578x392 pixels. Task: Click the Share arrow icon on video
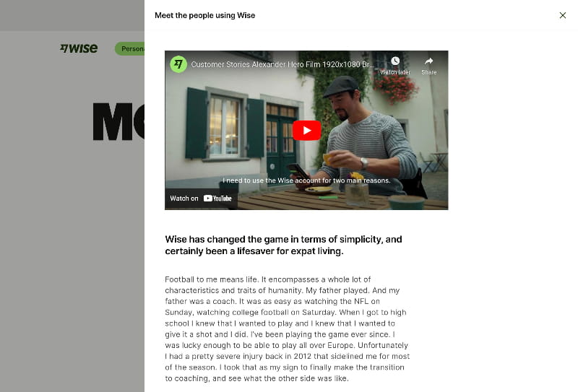pos(428,61)
